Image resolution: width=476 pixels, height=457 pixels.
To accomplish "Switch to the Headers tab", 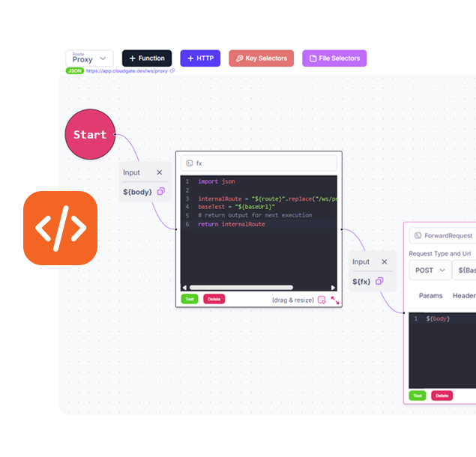I will (464, 296).
